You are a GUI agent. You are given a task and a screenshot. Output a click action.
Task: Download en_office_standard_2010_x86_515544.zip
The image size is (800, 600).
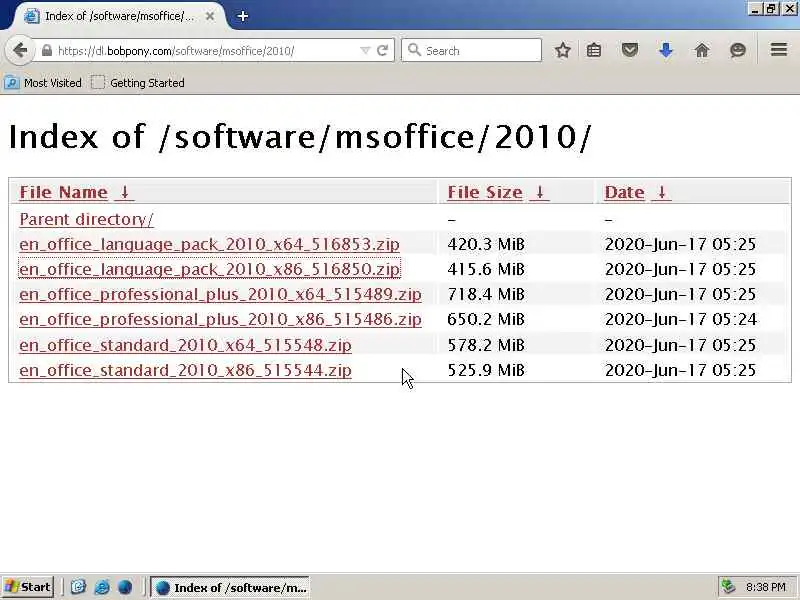[185, 370]
